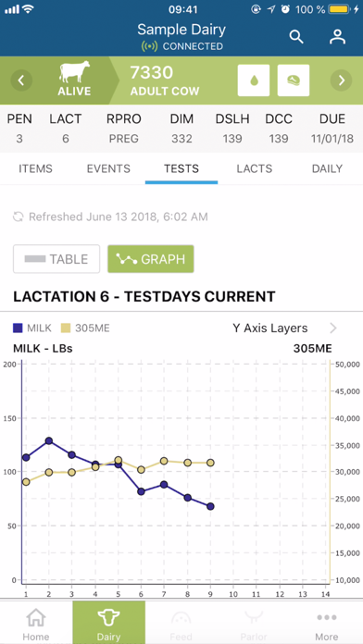This screenshot has width=363, height=644.
Task: Tap the meat icon button
Action: (294, 80)
